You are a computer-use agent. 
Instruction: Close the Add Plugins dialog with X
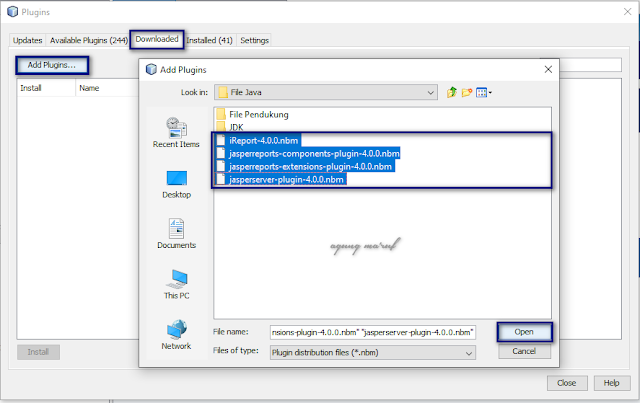[548, 69]
